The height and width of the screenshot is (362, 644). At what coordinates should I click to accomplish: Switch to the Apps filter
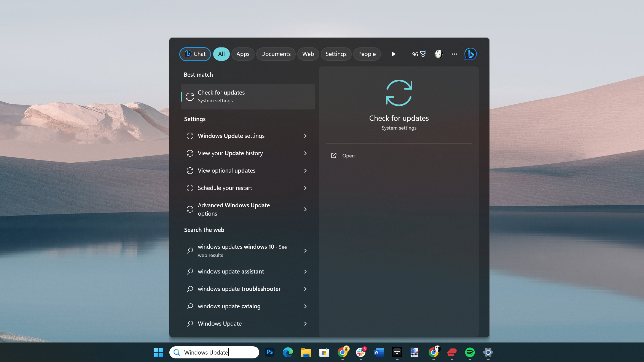(x=243, y=54)
